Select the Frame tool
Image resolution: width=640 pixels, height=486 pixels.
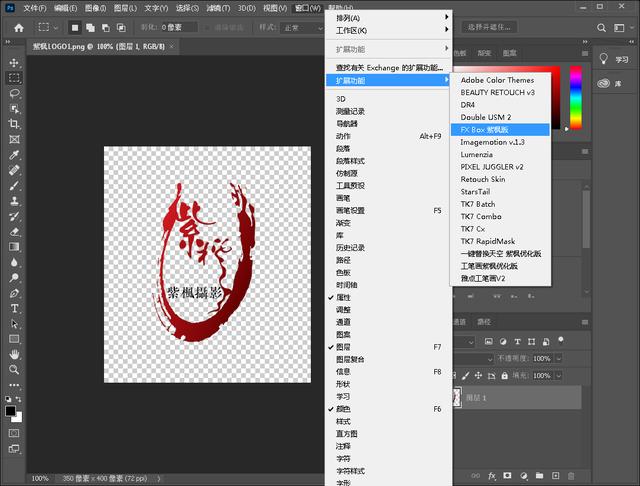(x=14, y=140)
